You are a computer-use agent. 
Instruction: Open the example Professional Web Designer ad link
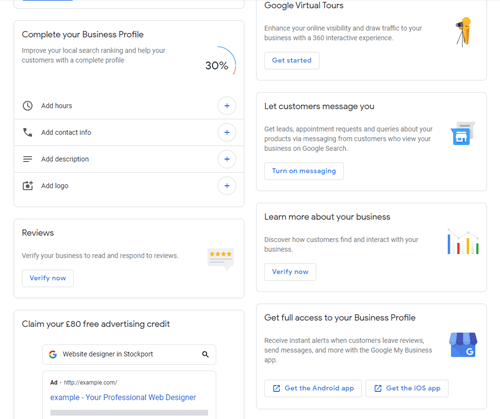click(123, 397)
